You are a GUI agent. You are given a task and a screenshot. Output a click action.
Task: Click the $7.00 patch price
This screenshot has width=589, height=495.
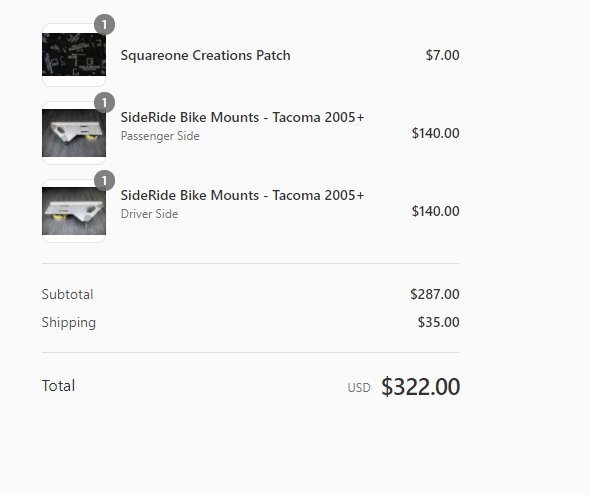coord(443,55)
